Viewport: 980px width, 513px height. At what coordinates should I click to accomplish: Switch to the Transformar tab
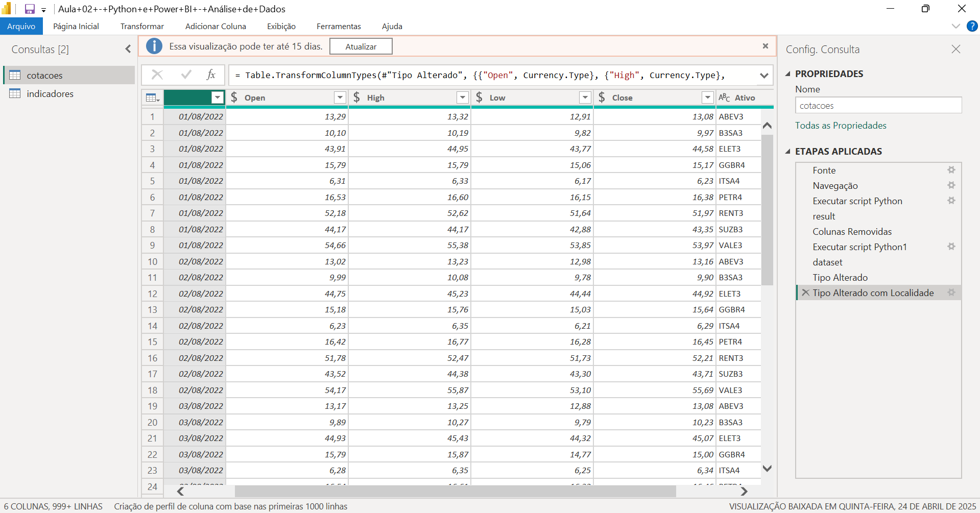142,27
